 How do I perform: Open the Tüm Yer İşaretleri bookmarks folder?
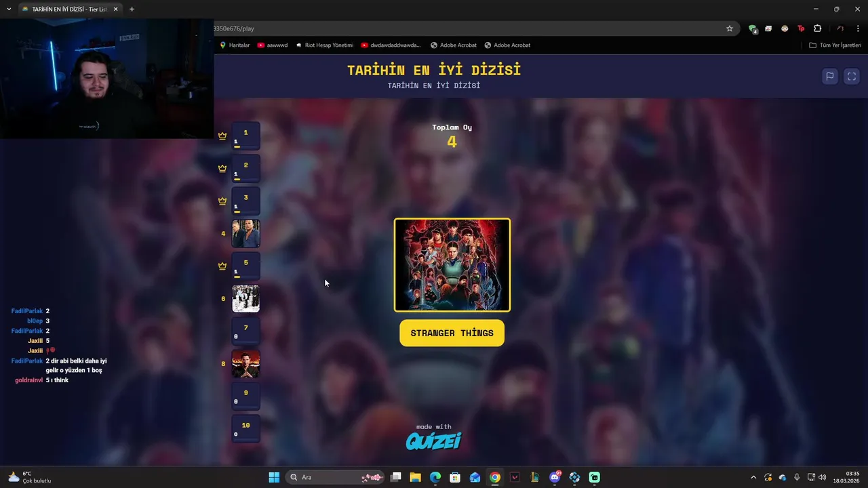coord(835,45)
